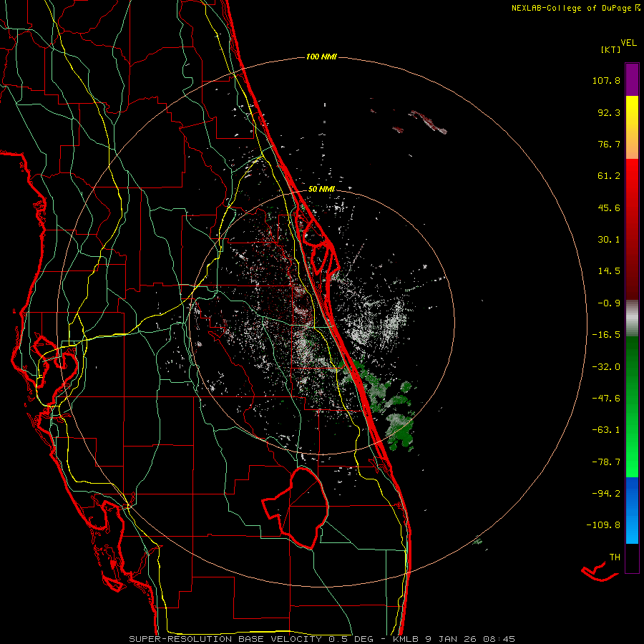Click the 76.7 velocity scale value
The image size is (644, 644).
coord(609,144)
